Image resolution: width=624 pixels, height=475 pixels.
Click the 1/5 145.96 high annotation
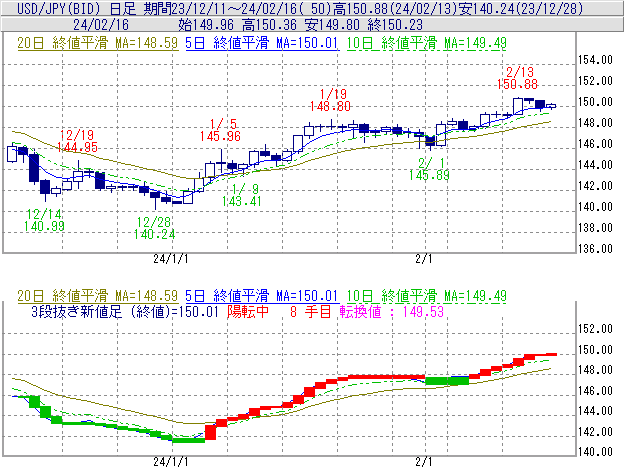pos(220,130)
